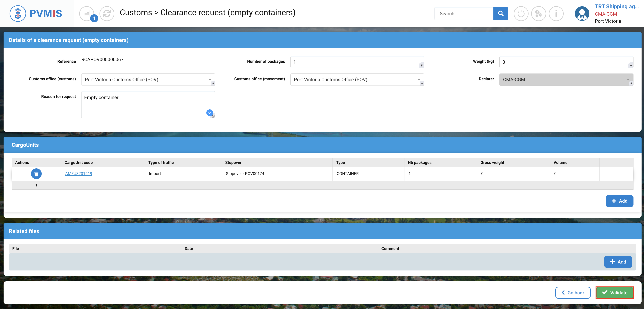Expand Customs office (movement) dropdown
Screen dimensions: 644x309
point(419,80)
